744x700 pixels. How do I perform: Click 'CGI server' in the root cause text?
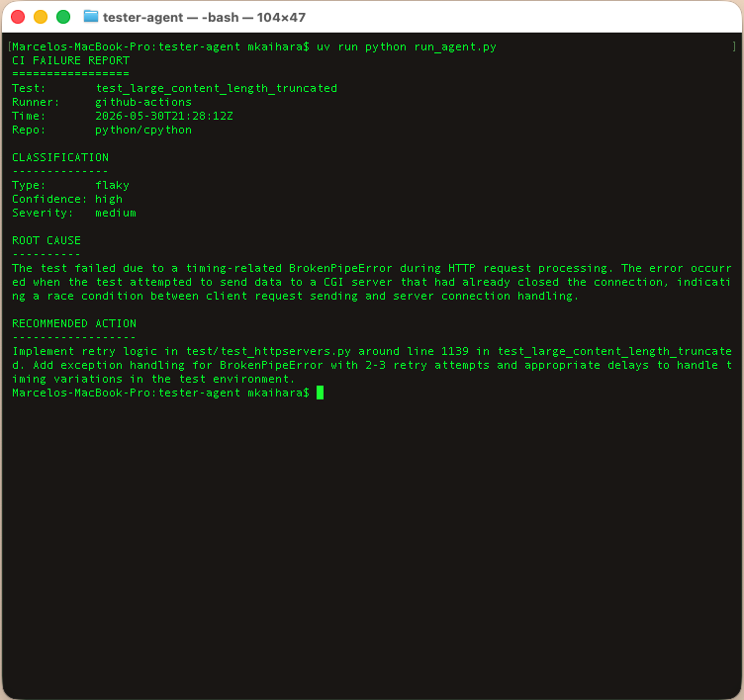pos(358,282)
